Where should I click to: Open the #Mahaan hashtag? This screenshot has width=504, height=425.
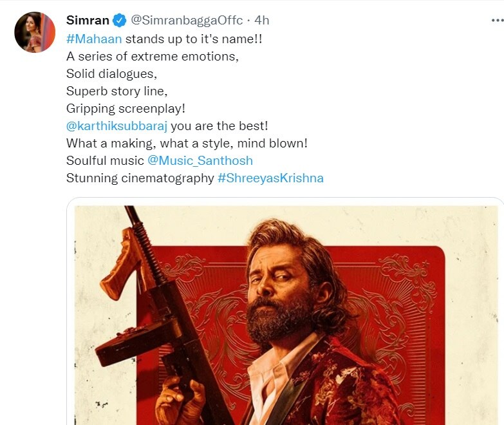[x=94, y=39]
